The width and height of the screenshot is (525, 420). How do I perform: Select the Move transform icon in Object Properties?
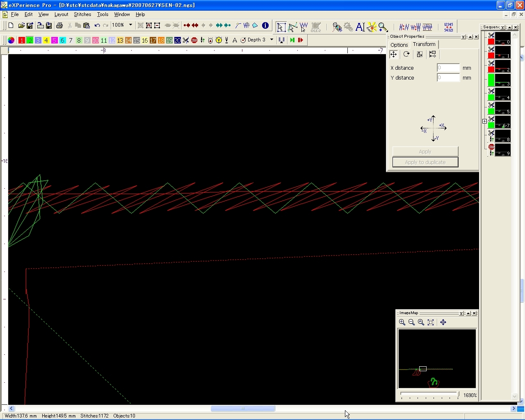point(393,55)
